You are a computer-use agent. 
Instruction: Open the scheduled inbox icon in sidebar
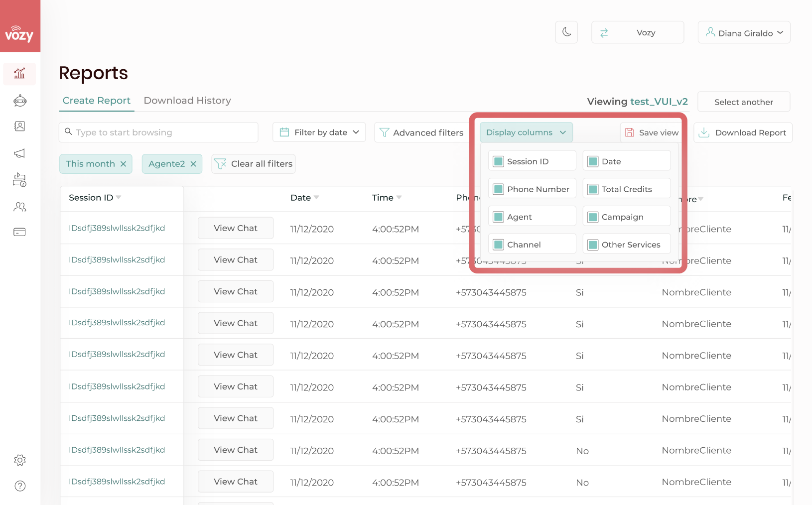(19, 180)
